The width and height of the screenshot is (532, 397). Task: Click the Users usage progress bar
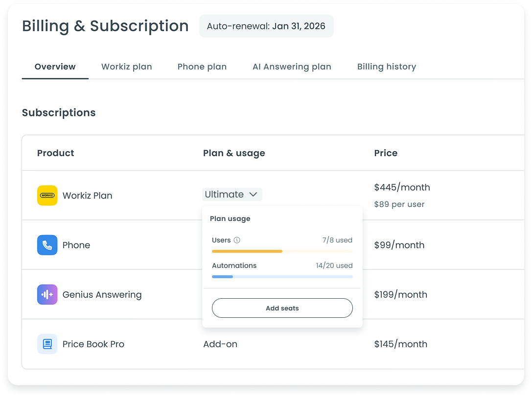click(282, 251)
